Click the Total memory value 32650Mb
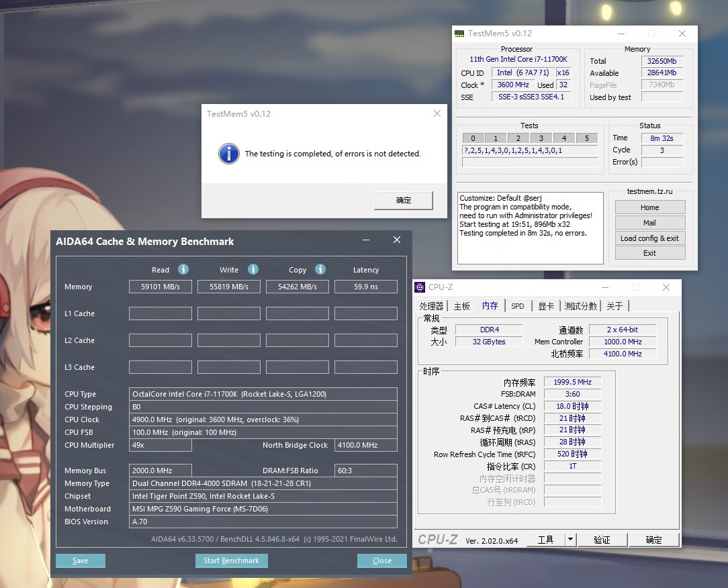 (662, 61)
